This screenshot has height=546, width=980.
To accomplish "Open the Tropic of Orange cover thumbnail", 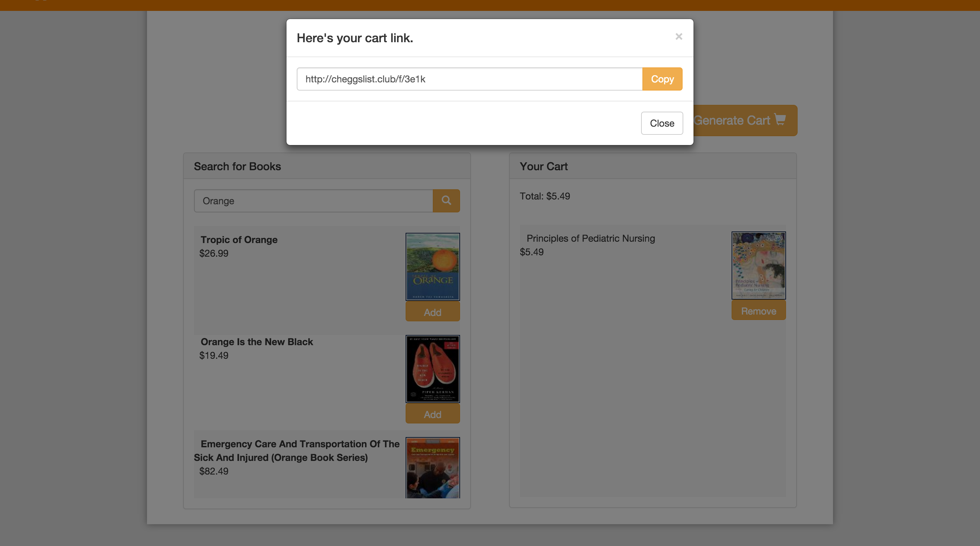I will [432, 266].
